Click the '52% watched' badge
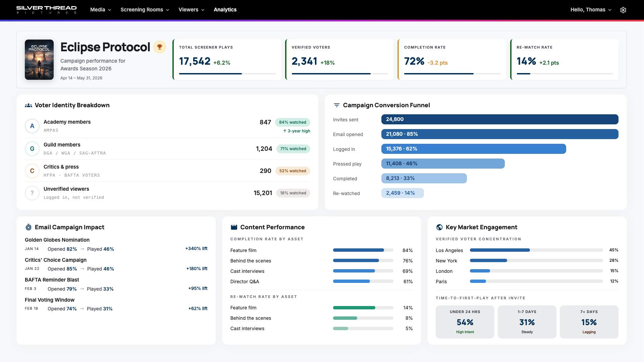Image resolution: width=644 pixels, height=362 pixels. coord(292,171)
